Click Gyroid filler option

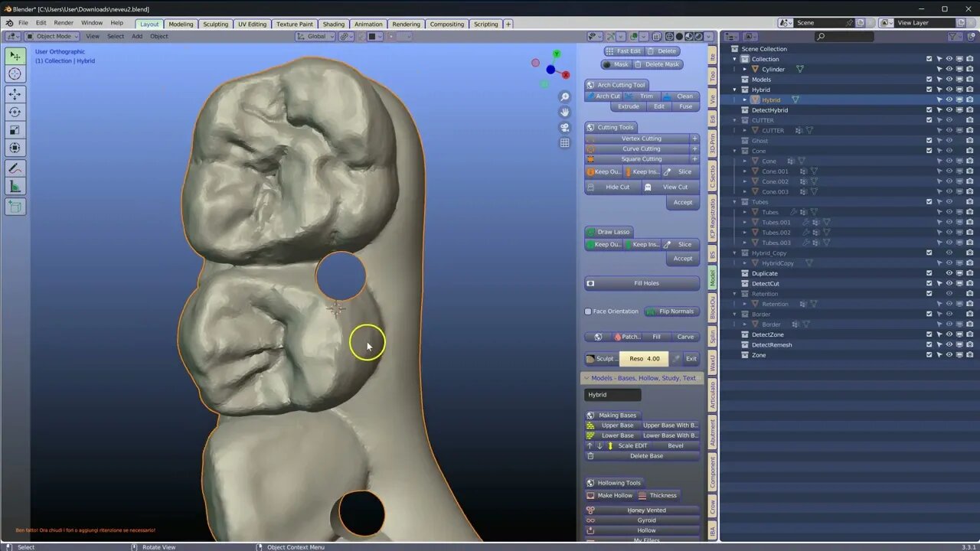[642, 520]
